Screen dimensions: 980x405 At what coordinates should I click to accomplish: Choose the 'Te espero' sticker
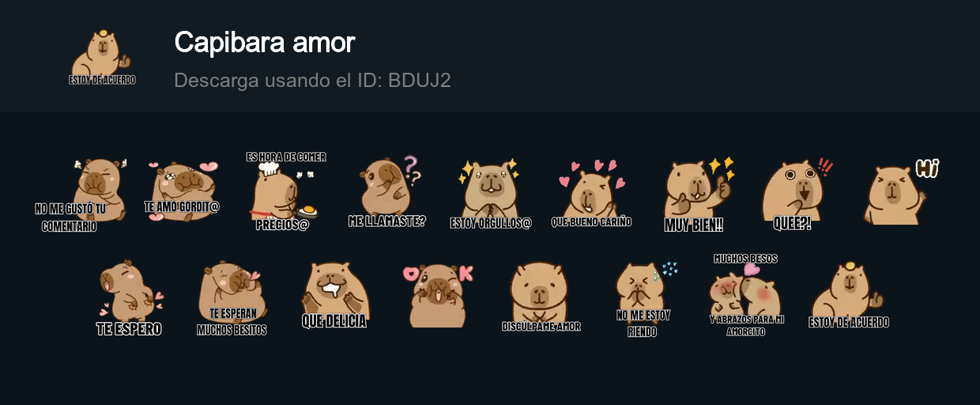[x=130, y=298]
